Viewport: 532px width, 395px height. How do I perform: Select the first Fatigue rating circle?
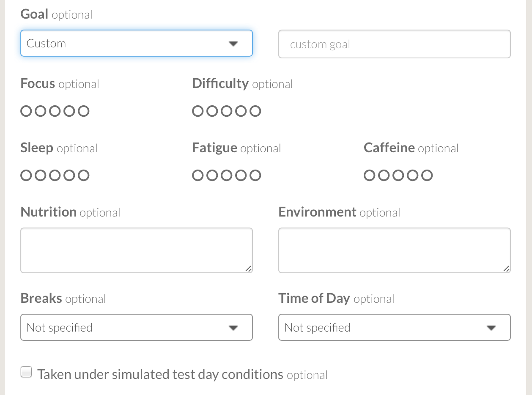[x=198, y=176]
